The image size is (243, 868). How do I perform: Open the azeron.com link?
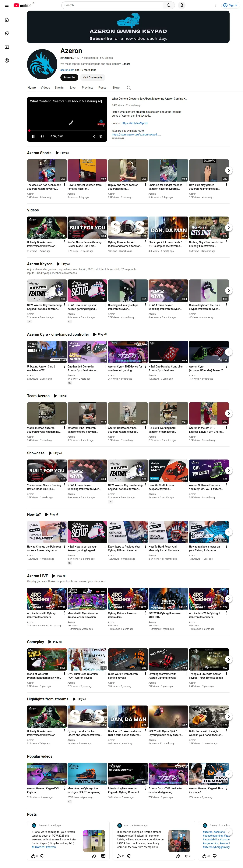click(67, 70)
